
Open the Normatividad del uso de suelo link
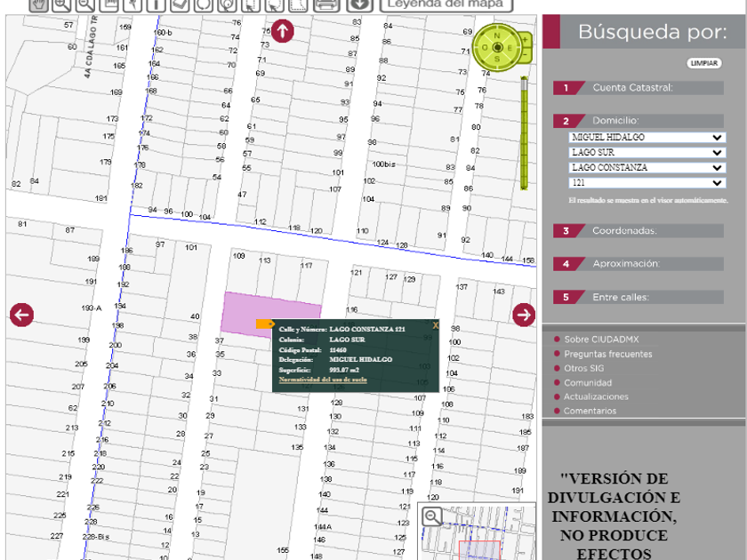pyautogui.click(x=323, y=380)
